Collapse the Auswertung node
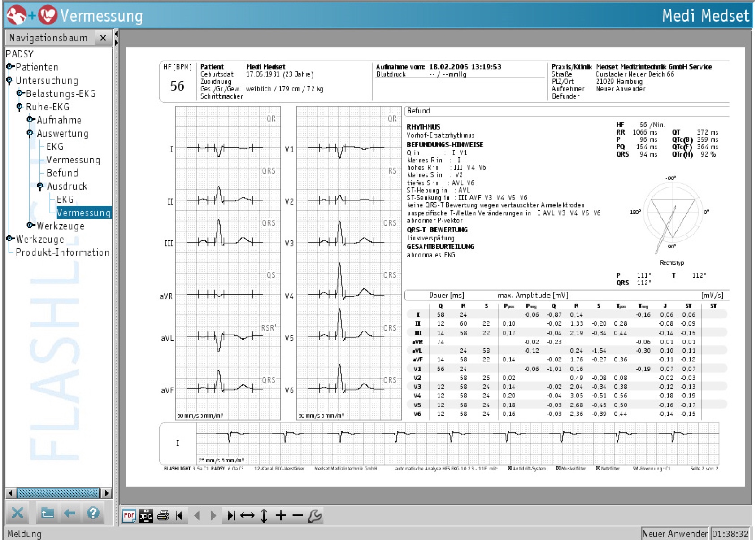Viewport: 756px width, 540px height. (x=30, y=133)
